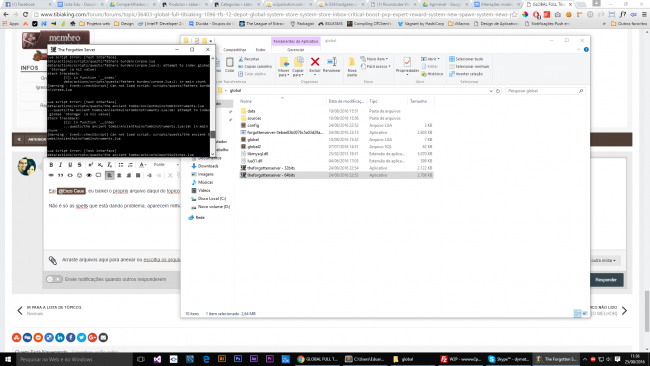Viewport: 650px width, 366px height.
Task: Click the Responder button
Action: [606, 280]
